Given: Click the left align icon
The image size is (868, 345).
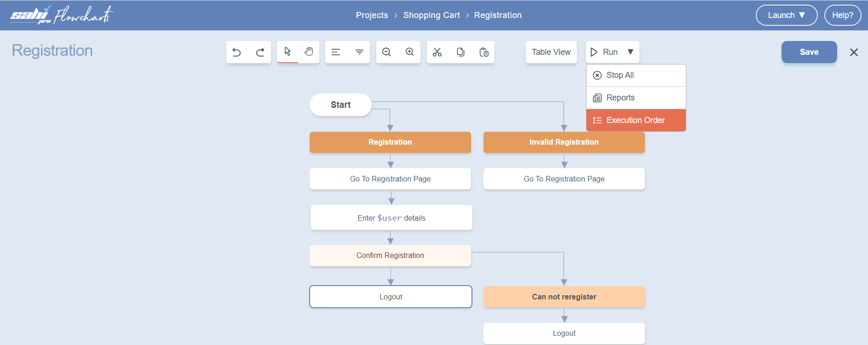Looking at the screenshot, I should (336, 52).
